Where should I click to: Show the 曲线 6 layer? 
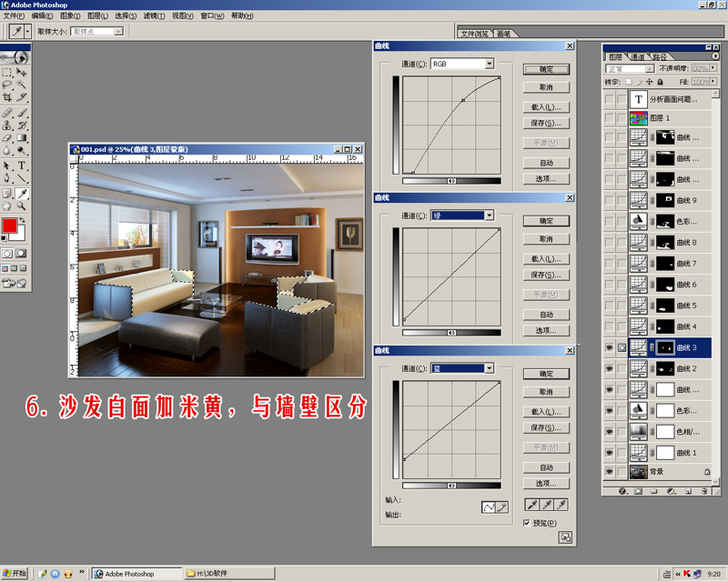click(x=609, y=285)
